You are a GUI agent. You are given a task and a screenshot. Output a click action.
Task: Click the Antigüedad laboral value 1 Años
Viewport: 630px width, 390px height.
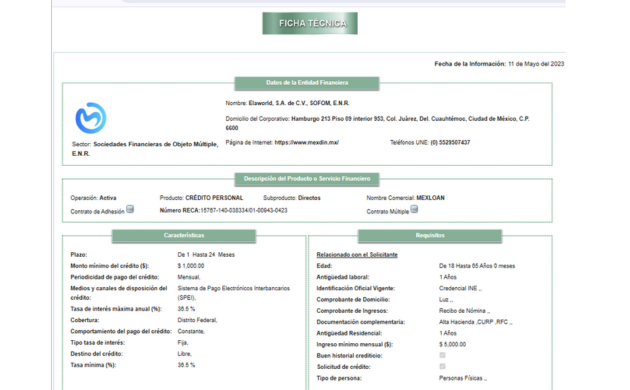448,277
